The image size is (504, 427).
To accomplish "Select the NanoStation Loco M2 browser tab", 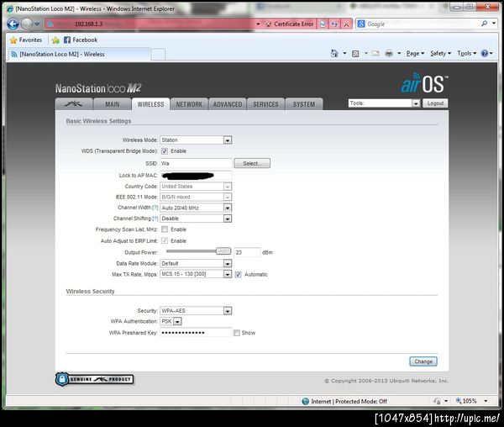I will point(79,54).
